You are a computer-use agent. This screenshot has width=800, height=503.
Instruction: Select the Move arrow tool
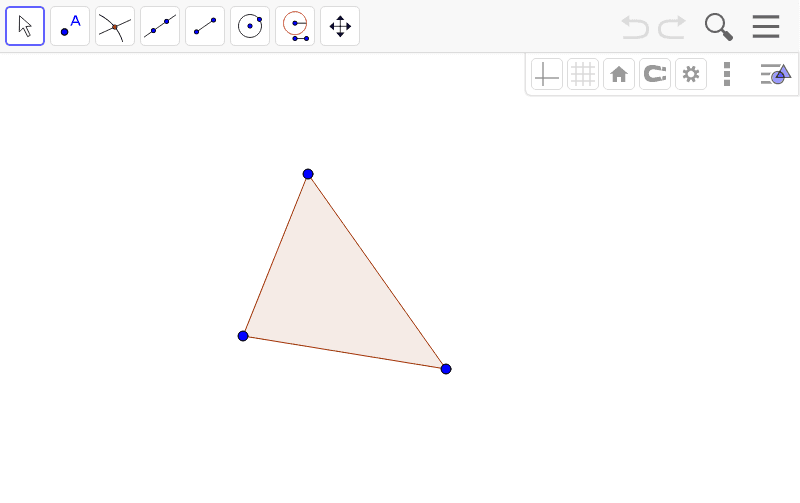tap(25, 26)
